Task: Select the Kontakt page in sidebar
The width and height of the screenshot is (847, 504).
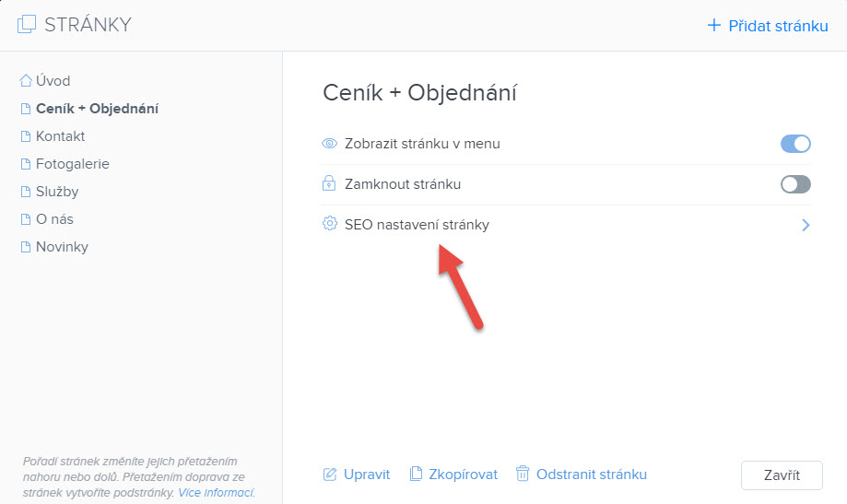Action: (x=60, y=136)
